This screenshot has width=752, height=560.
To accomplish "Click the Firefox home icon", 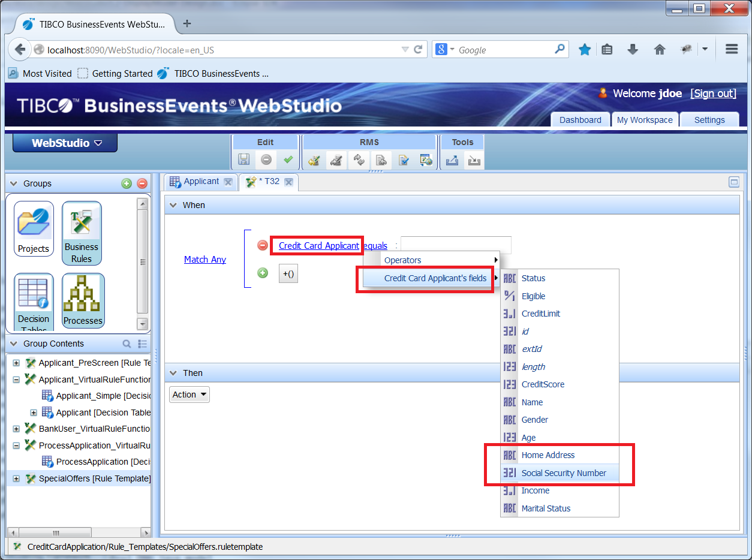I will tap(660, 50).
